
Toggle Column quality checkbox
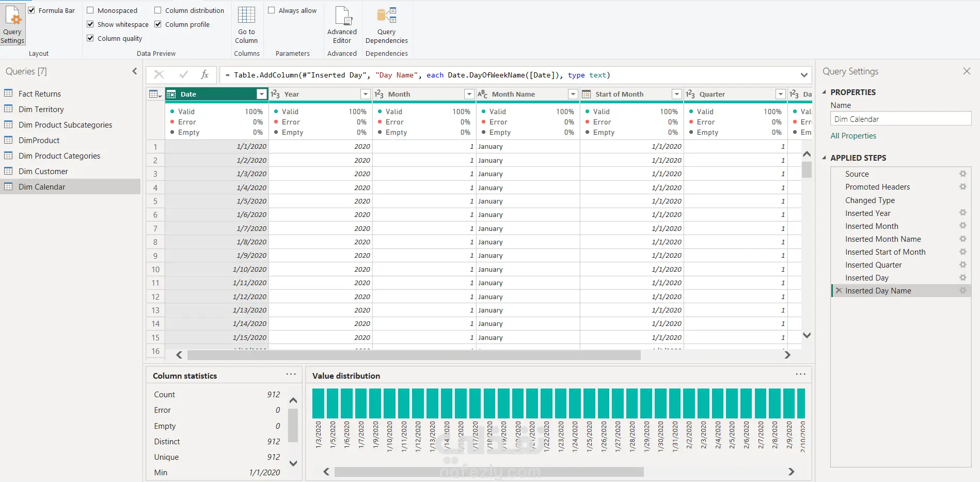tap(90, 38)
